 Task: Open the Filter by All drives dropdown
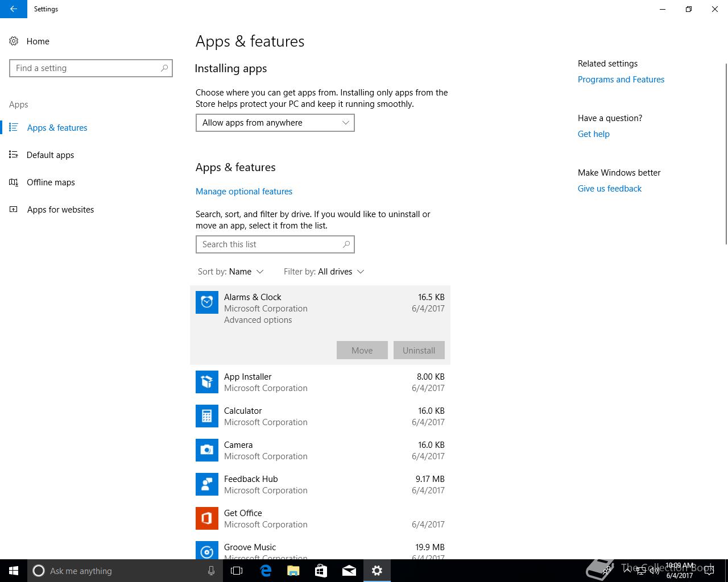(324, 272)
